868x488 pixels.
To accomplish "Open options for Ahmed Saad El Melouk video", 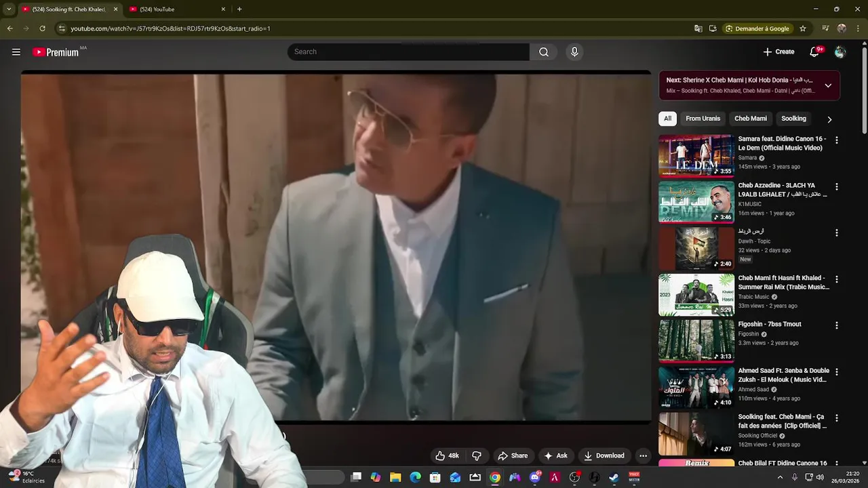I will 836,371.
